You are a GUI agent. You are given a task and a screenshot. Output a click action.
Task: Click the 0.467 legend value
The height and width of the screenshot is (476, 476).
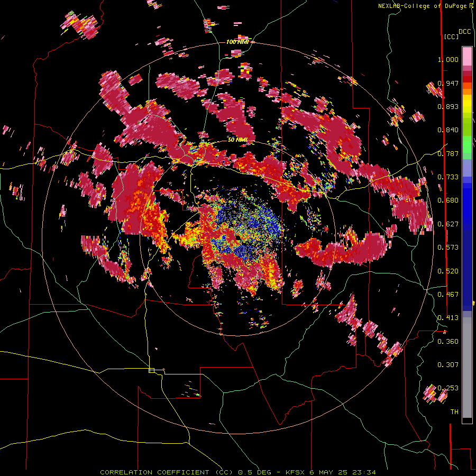(448, 295)
